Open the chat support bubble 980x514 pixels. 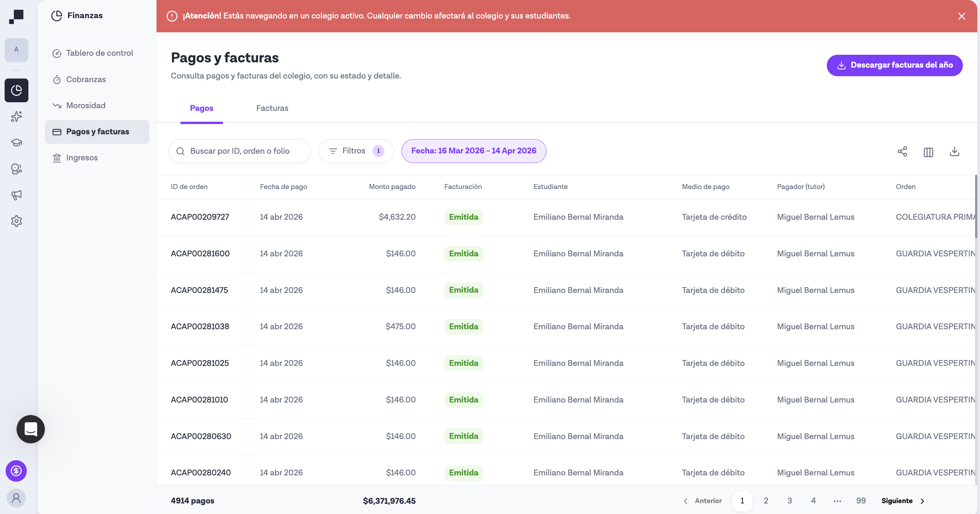pos(30,429)
